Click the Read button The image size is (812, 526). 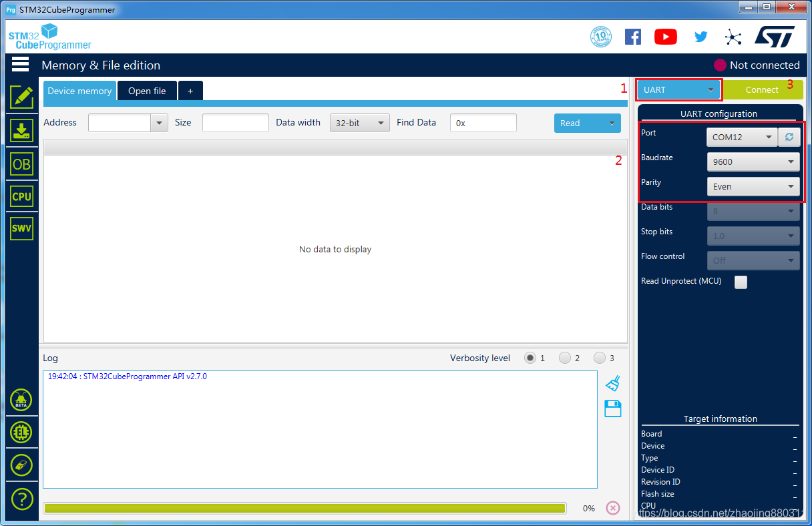pos(578,123)
